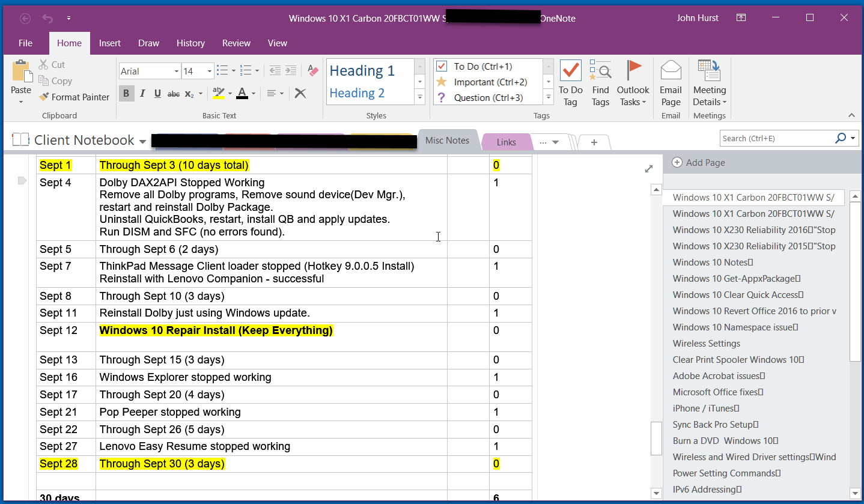Click the To Do Tag button
The height and width of the screenshot is (504, 864).
point(570,83)
